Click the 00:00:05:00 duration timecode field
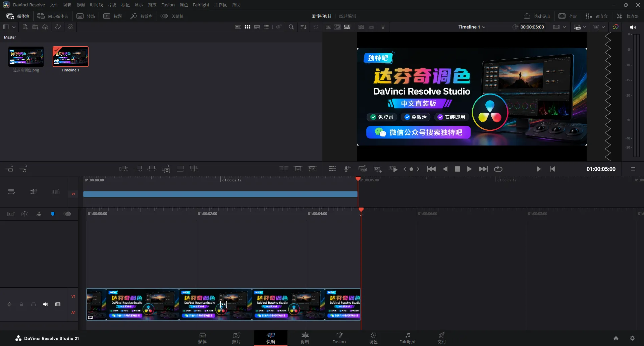 click(x=532, y=27)
